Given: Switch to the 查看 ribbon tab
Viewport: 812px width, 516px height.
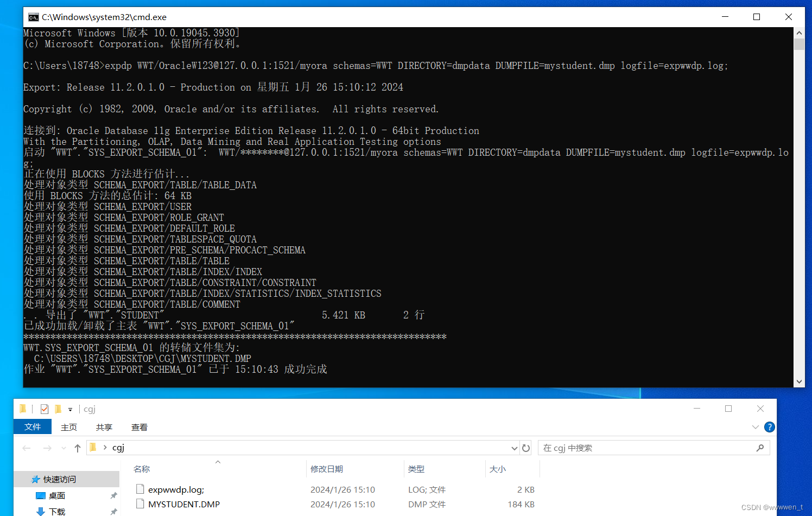Looking at the screenshot, I should click(139, 427).
